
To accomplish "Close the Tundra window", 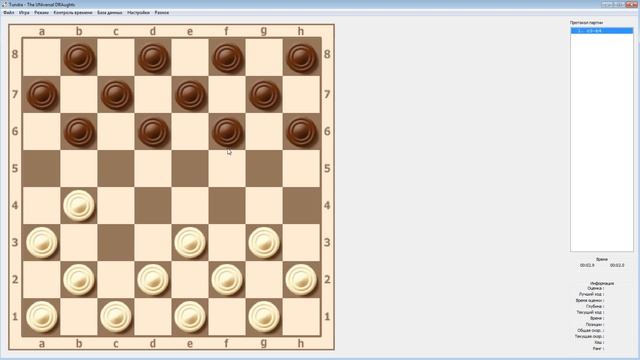I will click(631, 4).
